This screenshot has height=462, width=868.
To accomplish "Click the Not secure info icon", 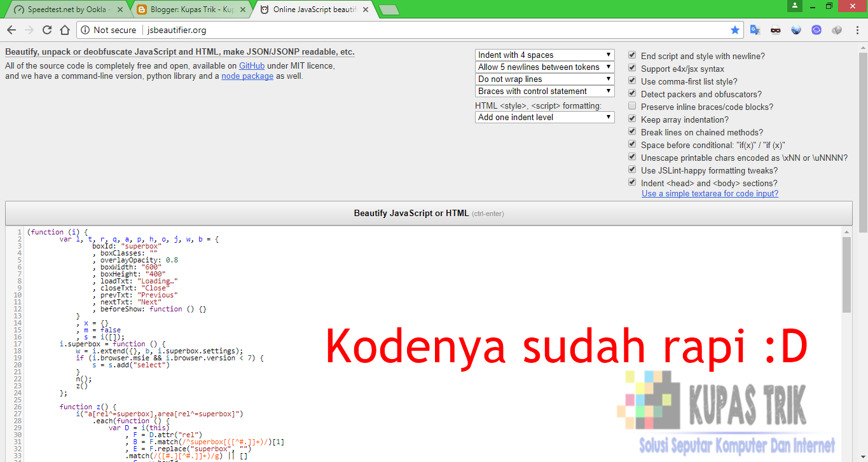I will pos(85,30).
